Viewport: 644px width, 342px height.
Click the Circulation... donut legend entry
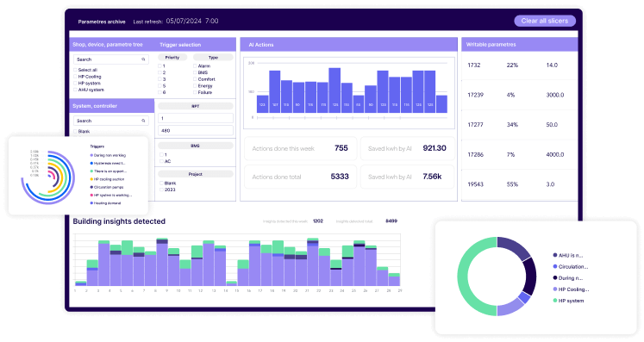coord(571,267)
